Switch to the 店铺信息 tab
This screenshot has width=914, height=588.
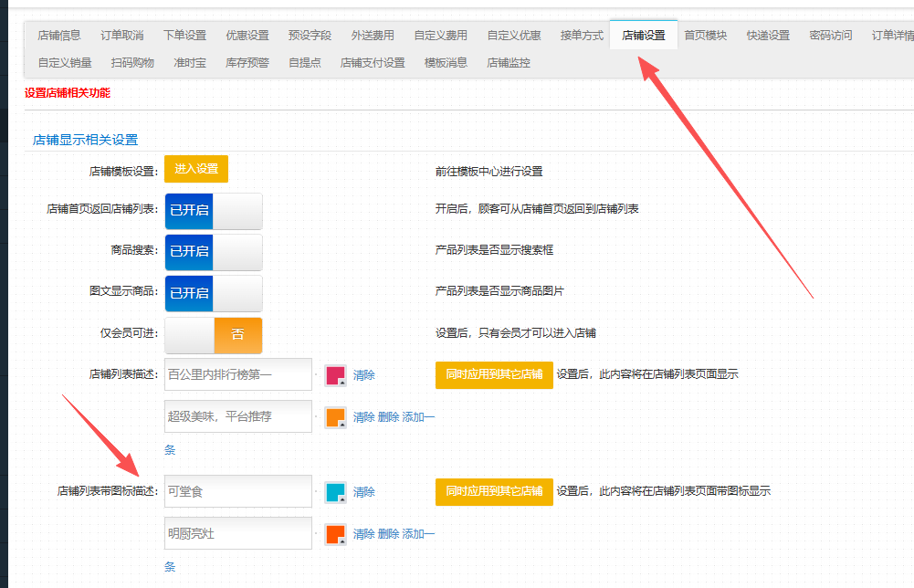pos(59,36)
